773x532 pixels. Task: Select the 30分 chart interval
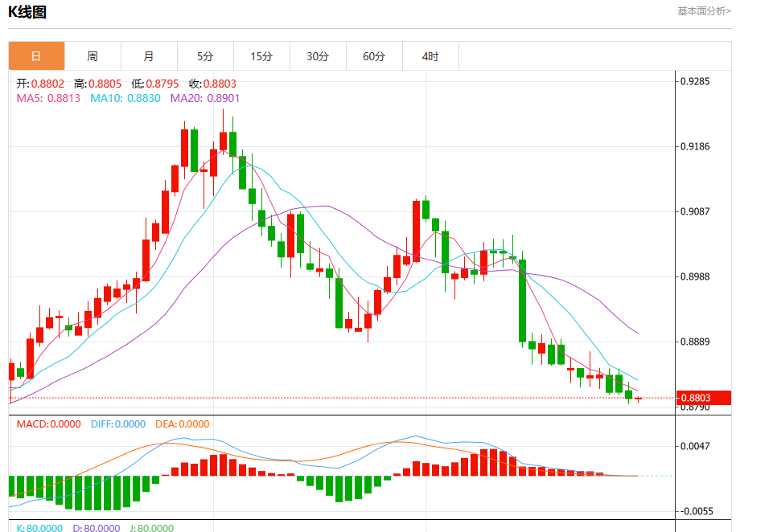(x=318, y=56)
